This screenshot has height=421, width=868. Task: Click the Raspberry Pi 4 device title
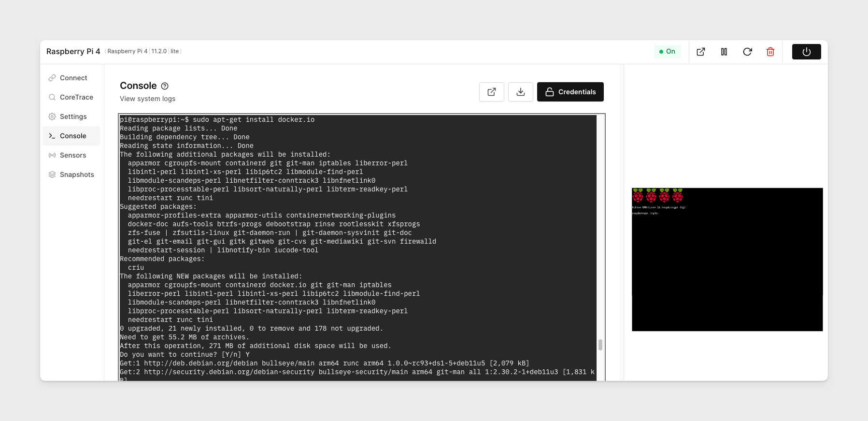[x=73, y=51]
